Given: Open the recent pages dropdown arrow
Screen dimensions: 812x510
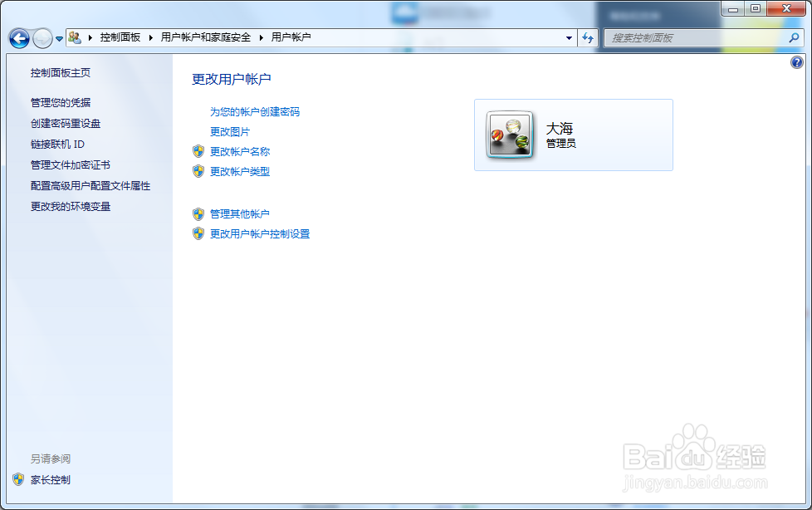Looking at the screenshot, I should pos(59,39).
